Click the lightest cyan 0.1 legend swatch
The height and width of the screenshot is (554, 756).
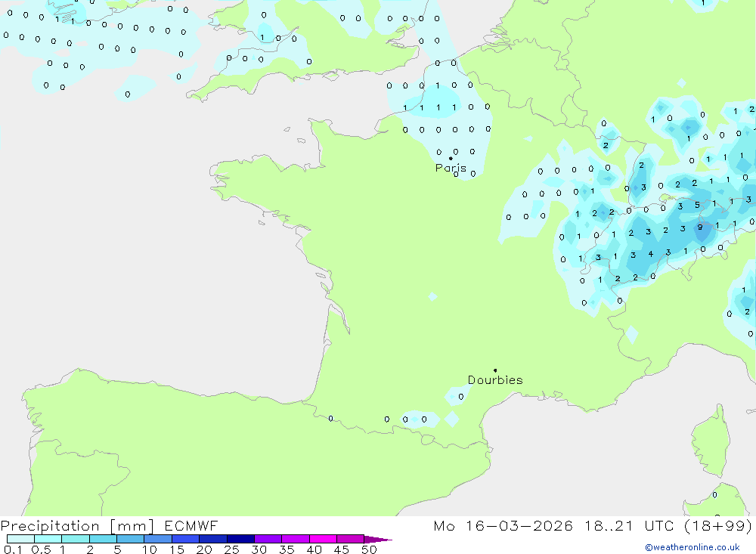[x=20, y=539]
